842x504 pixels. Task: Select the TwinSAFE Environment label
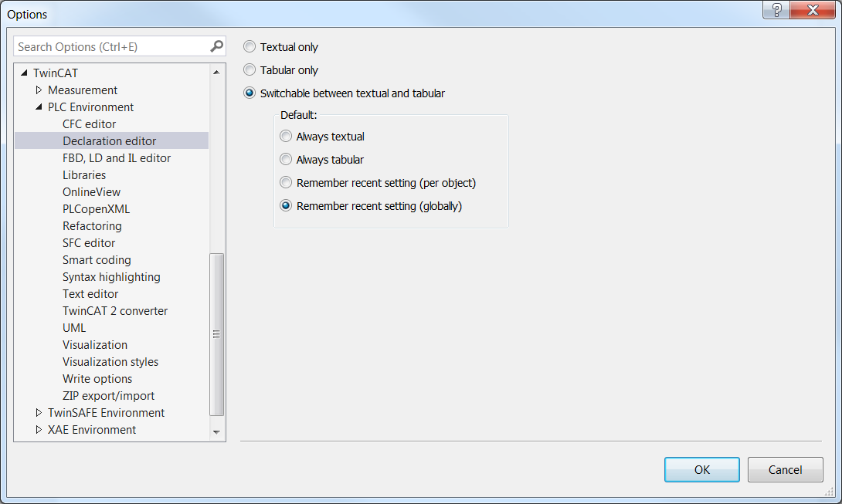[107, 413]
